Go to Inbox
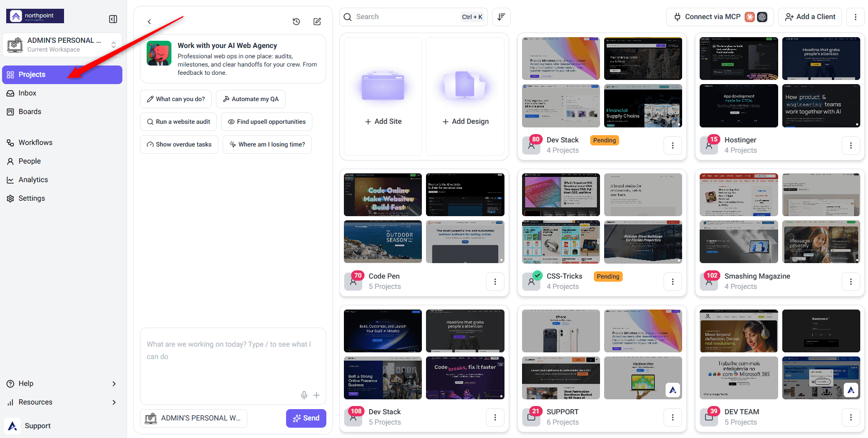Image resolution: width=868 pixels, height=438 pixels. tap(62, 93)
